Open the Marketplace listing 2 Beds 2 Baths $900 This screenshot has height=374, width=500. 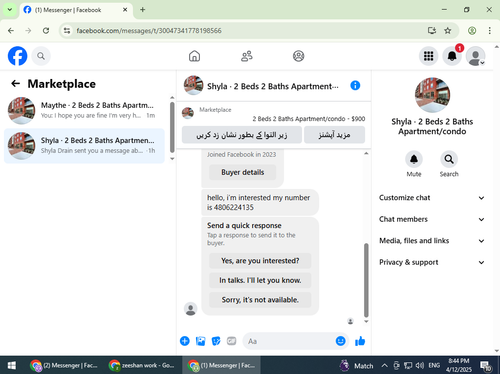point(273,114)
